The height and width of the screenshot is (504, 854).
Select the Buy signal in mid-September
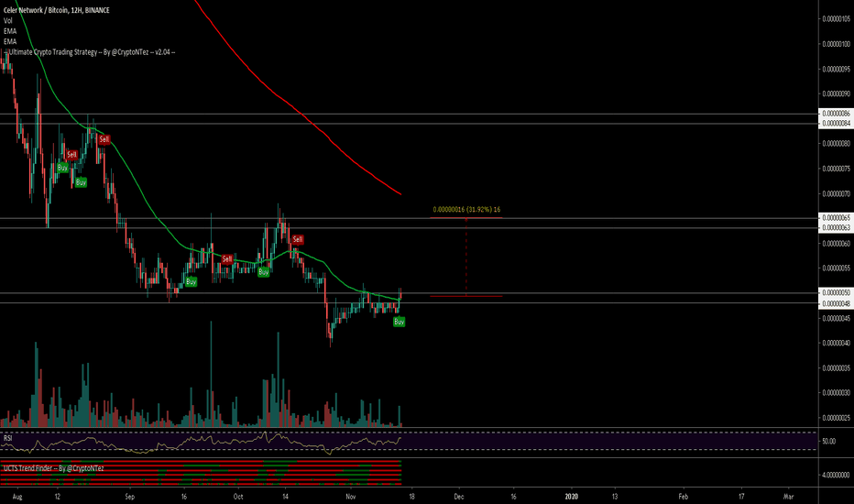point(191,281)
